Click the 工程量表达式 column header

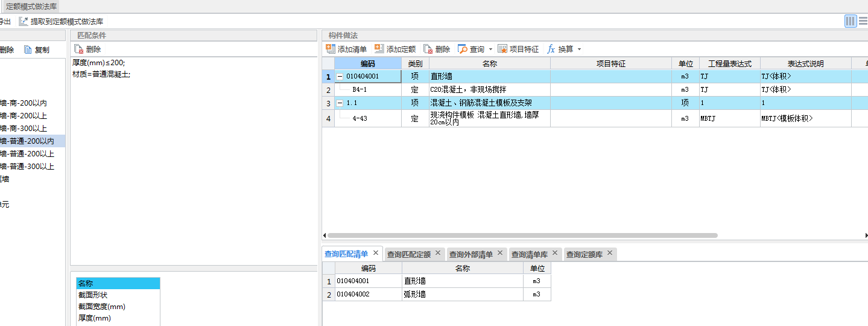pyautogui.click(x=729, y=63)
